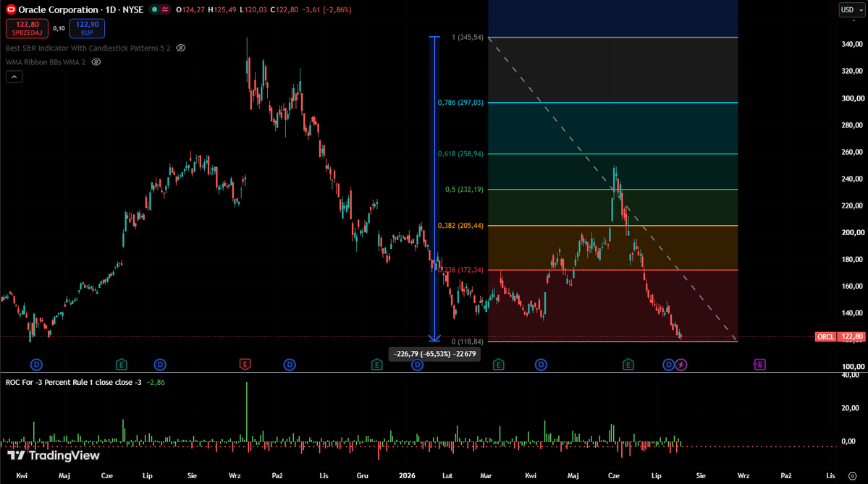
Task: Select the Best S&R Indicator legend name
Action: pos(88,48)
